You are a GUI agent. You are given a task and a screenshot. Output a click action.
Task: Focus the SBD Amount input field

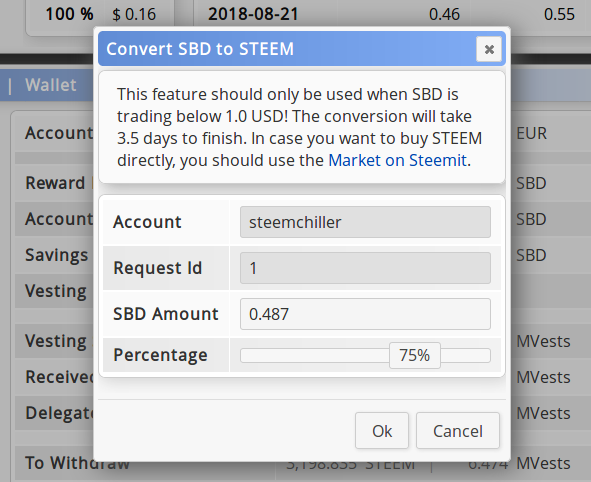(365, 314)
